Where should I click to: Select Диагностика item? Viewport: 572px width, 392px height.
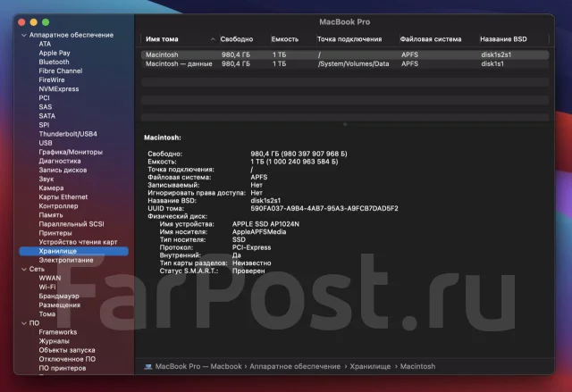pos(60,161)
